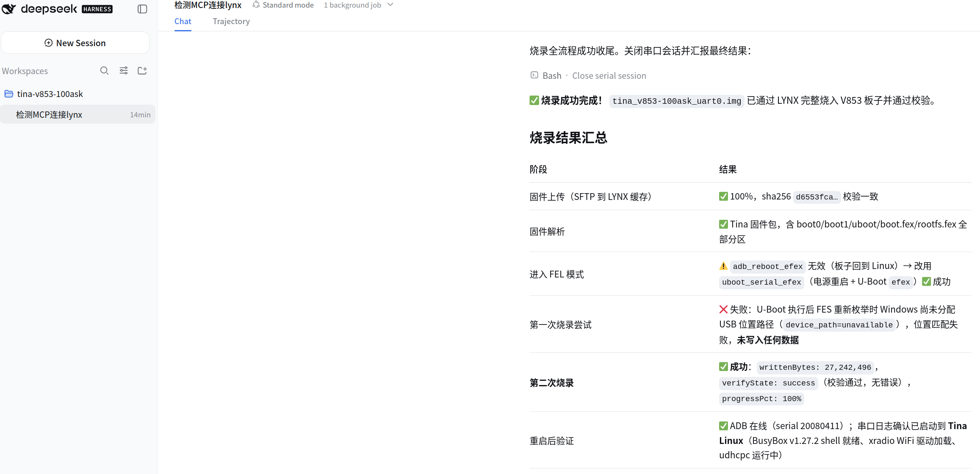Open workspace filter settings icon
The width and height of the screenshot is (980, 474).
click(x=124, y=71)
